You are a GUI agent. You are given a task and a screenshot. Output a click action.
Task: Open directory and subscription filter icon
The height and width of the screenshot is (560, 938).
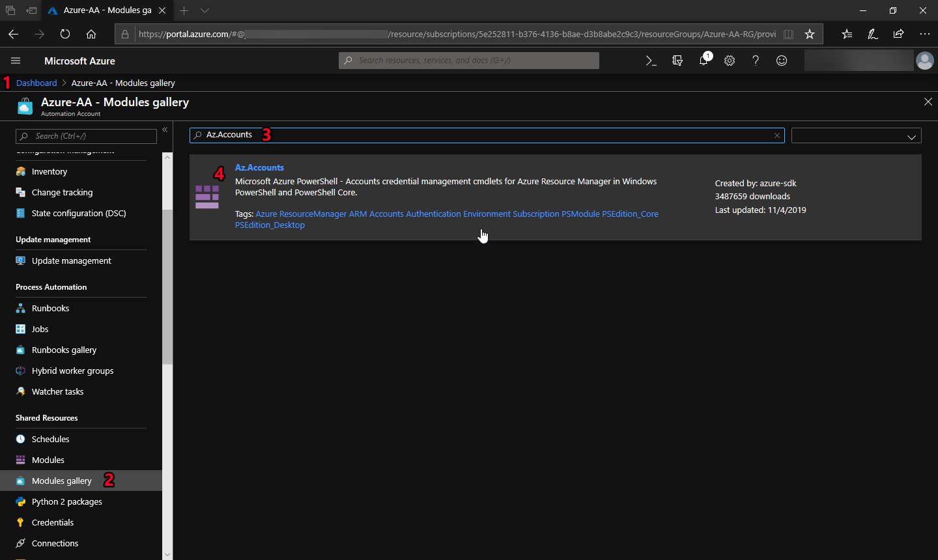[x=677, y=61]
